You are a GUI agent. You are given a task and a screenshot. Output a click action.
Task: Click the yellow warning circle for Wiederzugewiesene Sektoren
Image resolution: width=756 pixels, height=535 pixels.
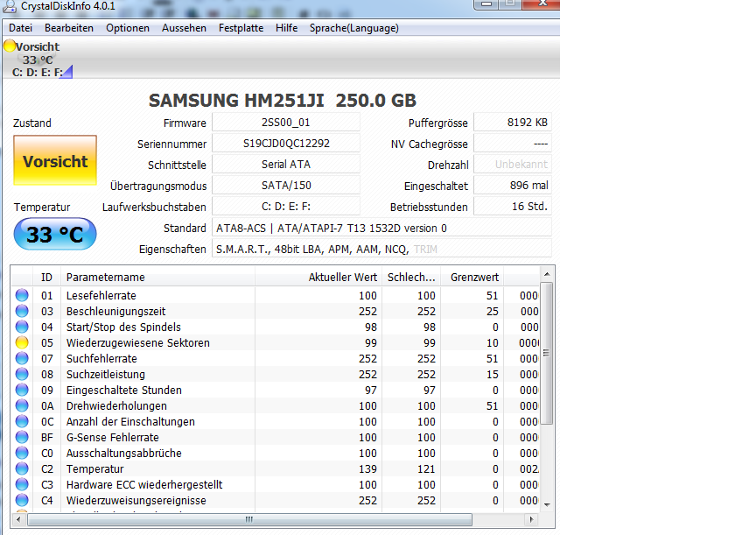click(x=22, y=342)
